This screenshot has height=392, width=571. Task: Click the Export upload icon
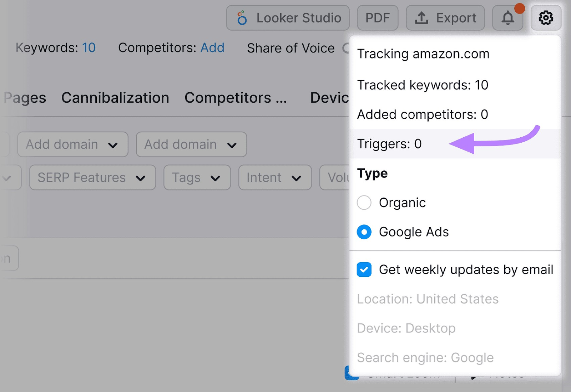coord(422,17)
